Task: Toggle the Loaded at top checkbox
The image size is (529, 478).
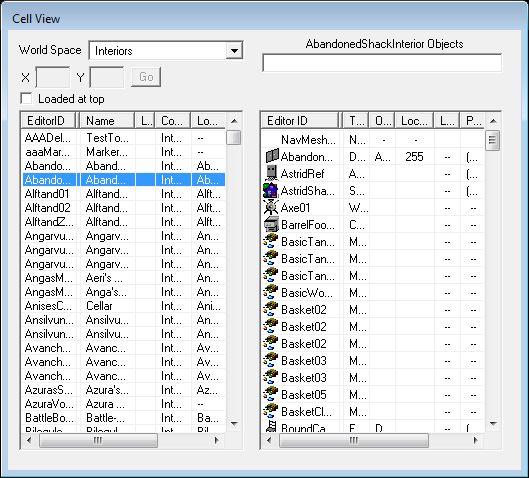Action: (x=26, y=99)
